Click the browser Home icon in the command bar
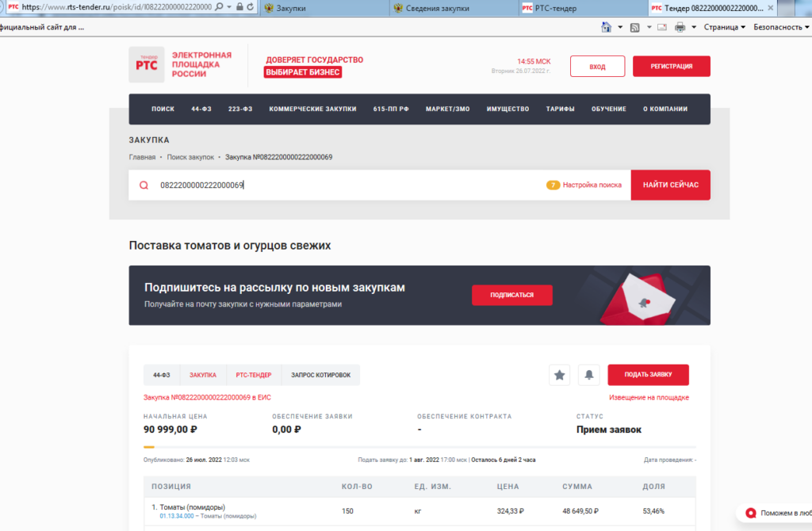 tap(607, 27)
